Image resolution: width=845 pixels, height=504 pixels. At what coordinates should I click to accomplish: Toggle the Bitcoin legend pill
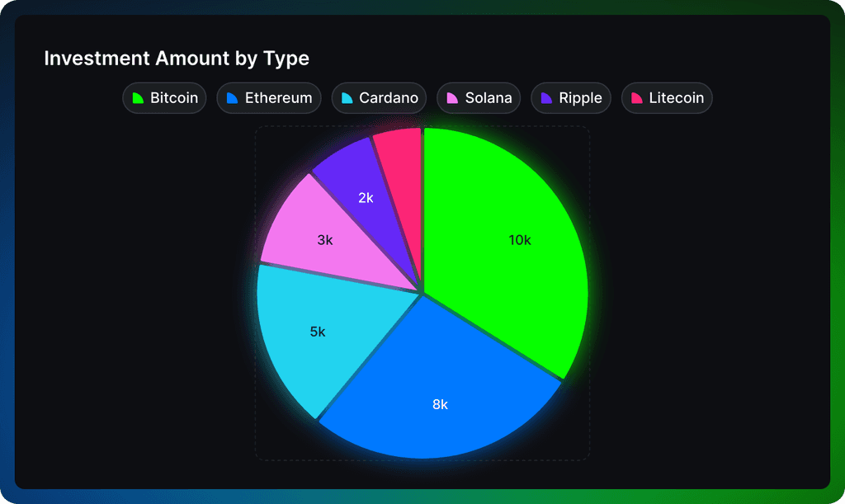[164, 98]
